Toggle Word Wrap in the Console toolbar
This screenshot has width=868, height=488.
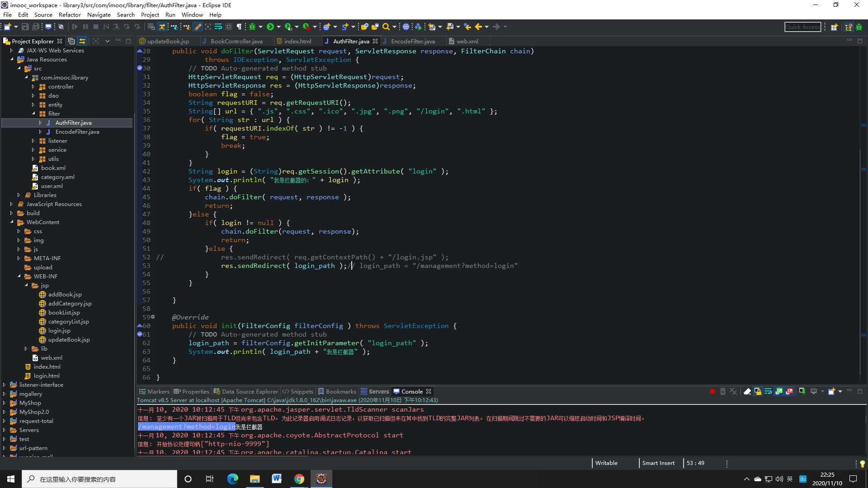[768, 392]
